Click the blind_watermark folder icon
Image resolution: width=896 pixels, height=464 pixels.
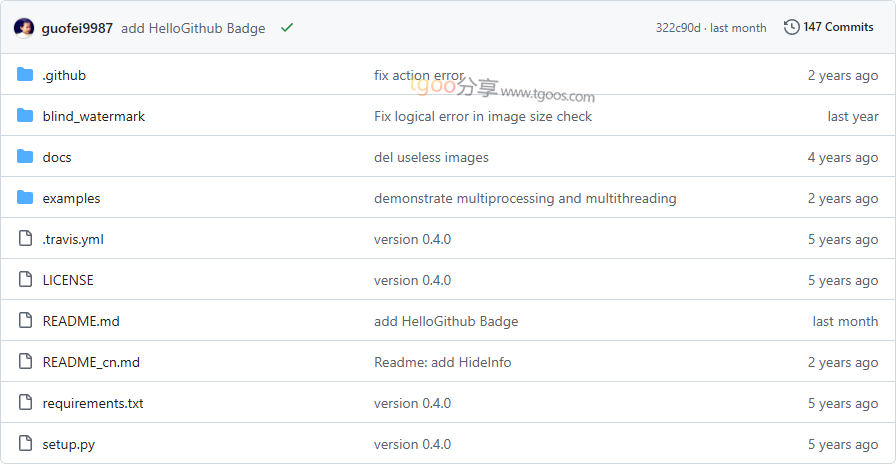click(25, 116)
